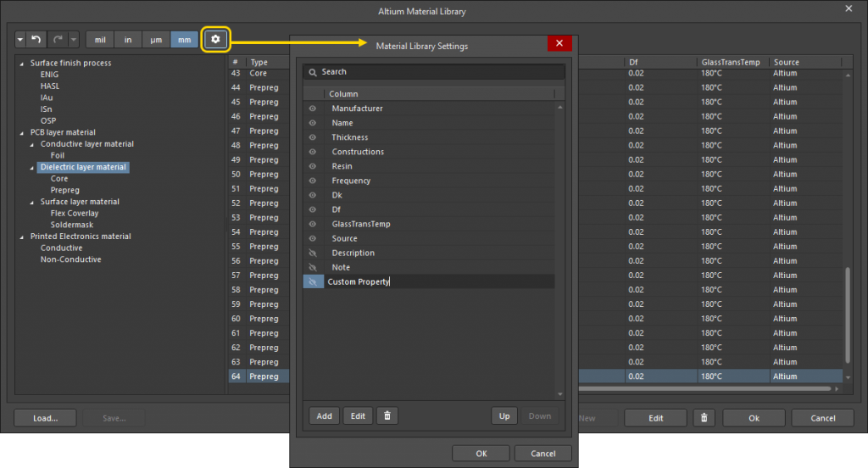Image resolution: width=868 pixels, height=468 pixels.
Task: Show the Description column
Action: point(313,253)
